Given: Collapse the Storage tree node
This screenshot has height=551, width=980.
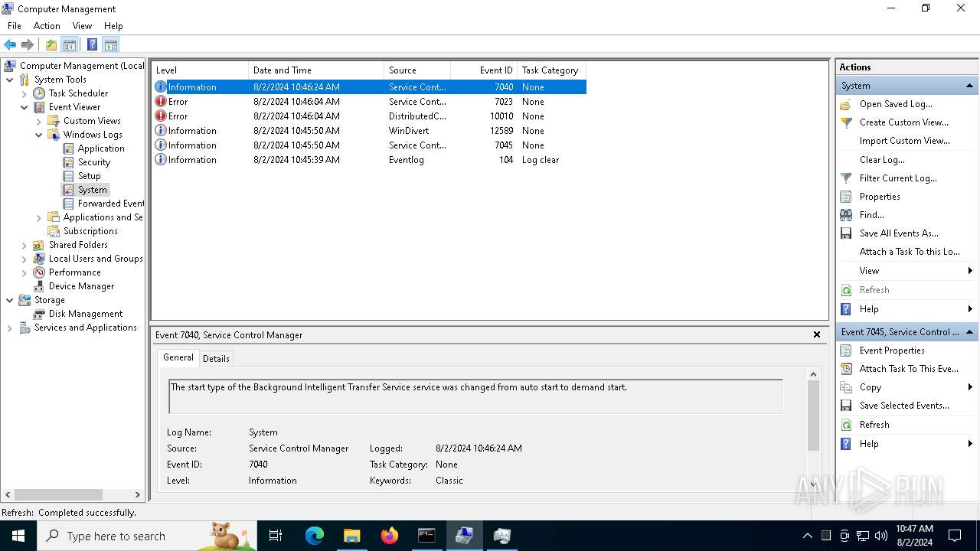Looking at the screenshot, I should click(x=9, y=300).
